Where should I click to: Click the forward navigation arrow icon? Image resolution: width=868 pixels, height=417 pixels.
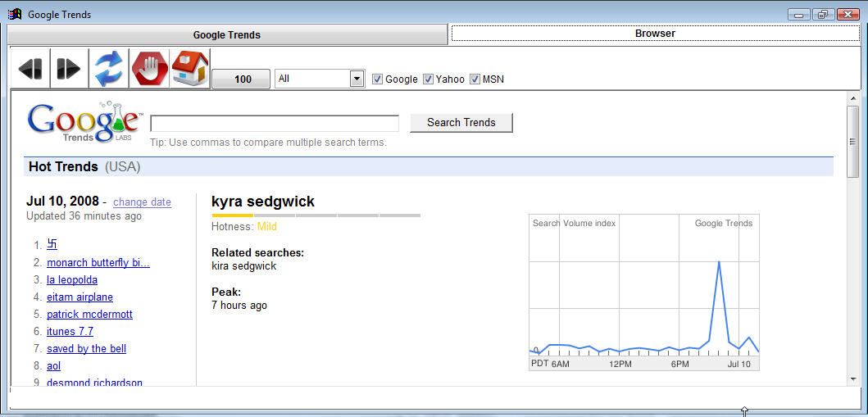(x=69, y=69)
